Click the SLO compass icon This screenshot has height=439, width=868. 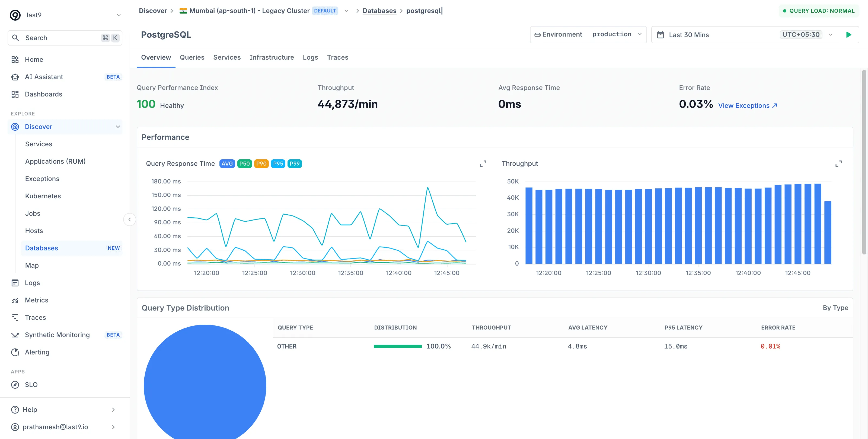15,385
